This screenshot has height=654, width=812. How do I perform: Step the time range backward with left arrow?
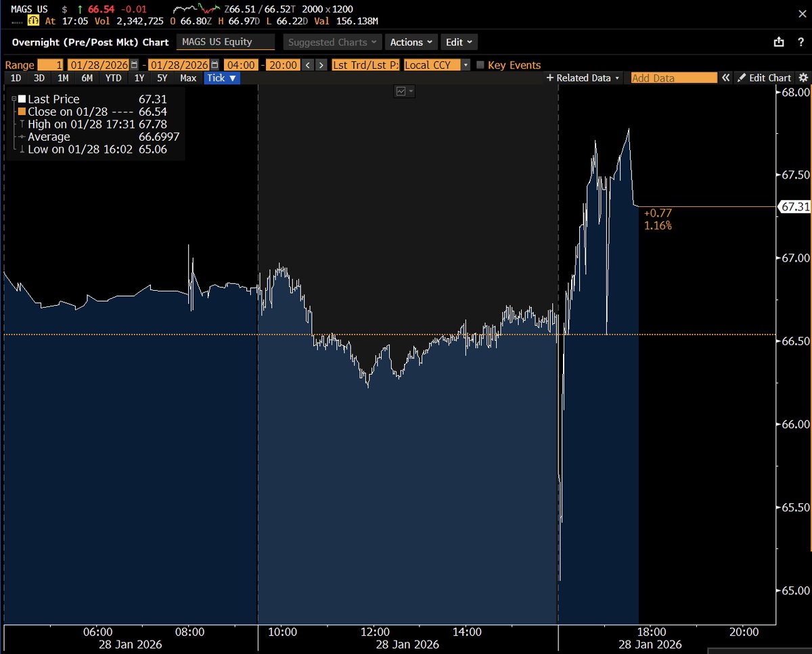click(x=308, y=65)
